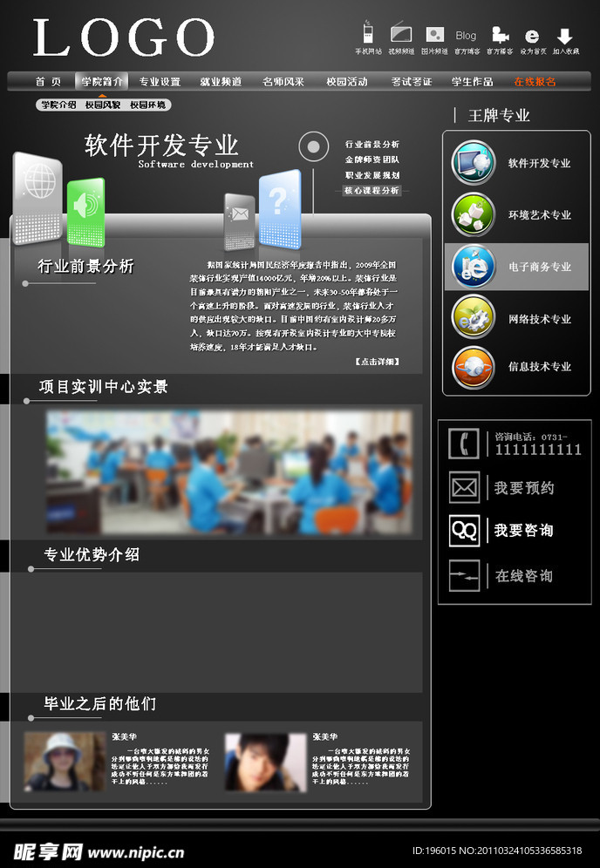Screen dimensions: 600x868
Task: Click the LOGO at top left
Action: pyautogui.click(x=124, y=37)
